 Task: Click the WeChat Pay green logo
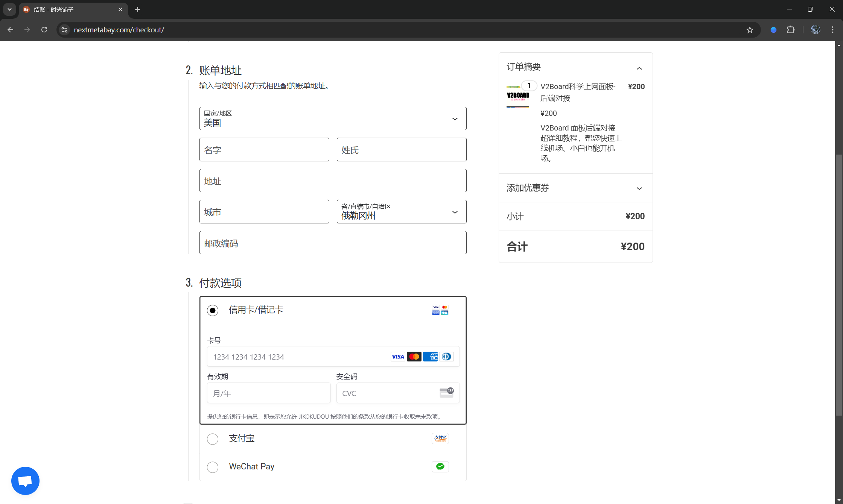440,467
